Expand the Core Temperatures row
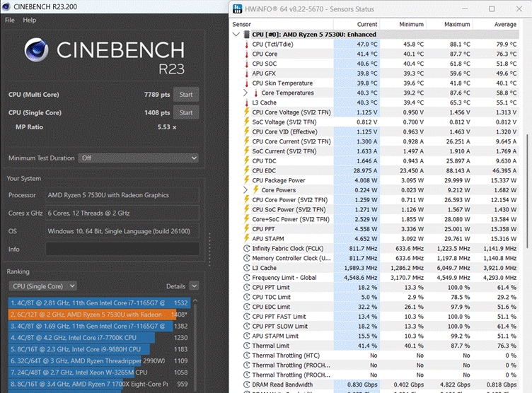The height and width of the screenshot is (393, 532). click(x=245, y=93)
